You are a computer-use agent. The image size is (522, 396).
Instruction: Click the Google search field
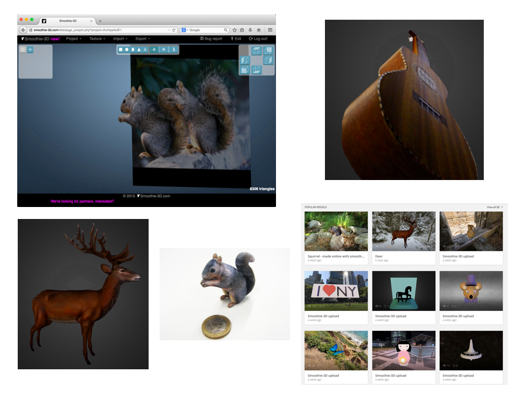click(205, 30)
